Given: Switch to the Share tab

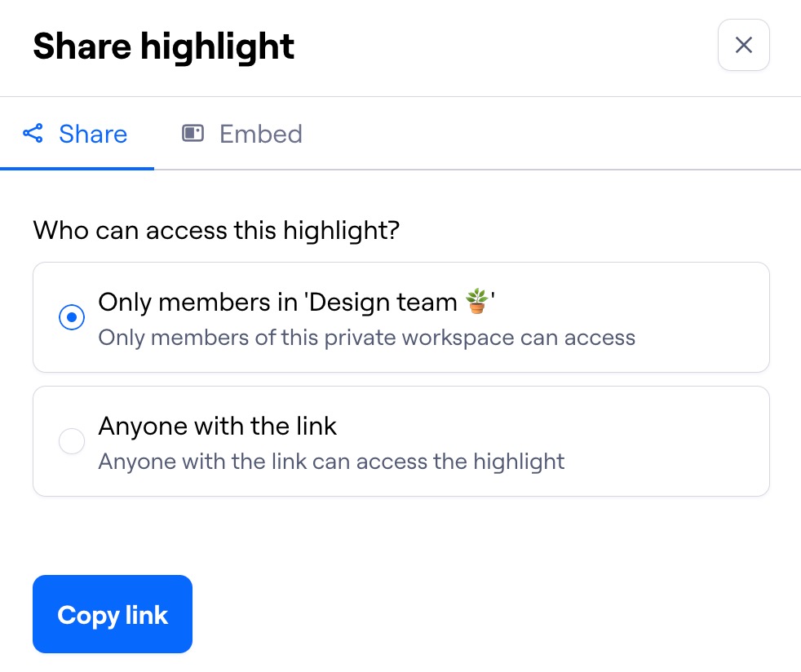Looking at the screenshot, I should 77,134.
